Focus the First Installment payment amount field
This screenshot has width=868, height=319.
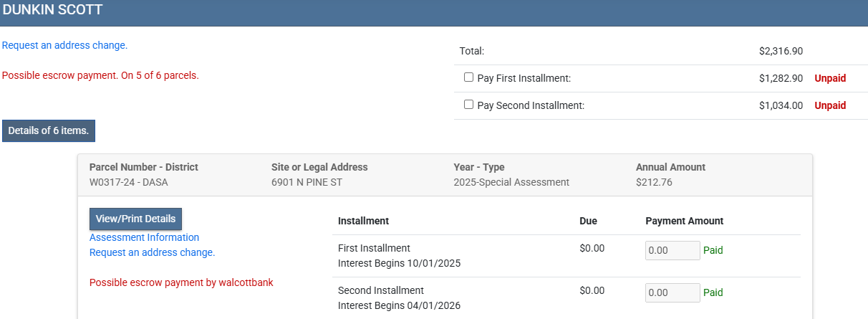click(672, 250)
